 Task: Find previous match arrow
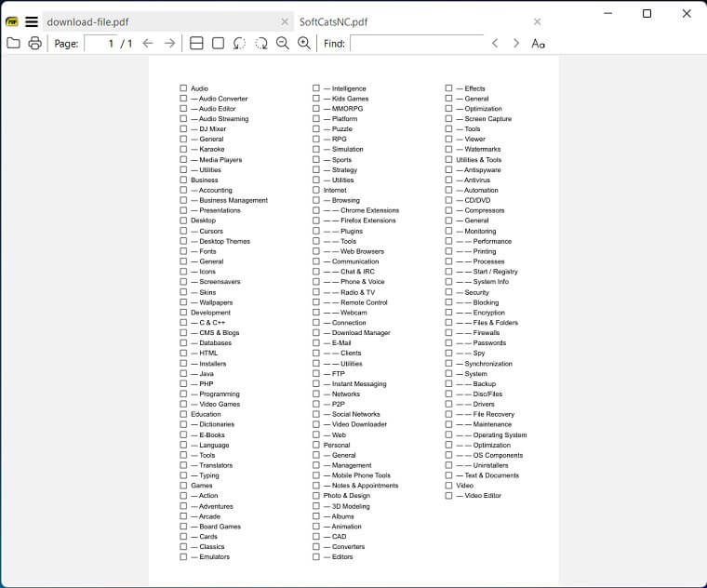click(x=495, y=44)
